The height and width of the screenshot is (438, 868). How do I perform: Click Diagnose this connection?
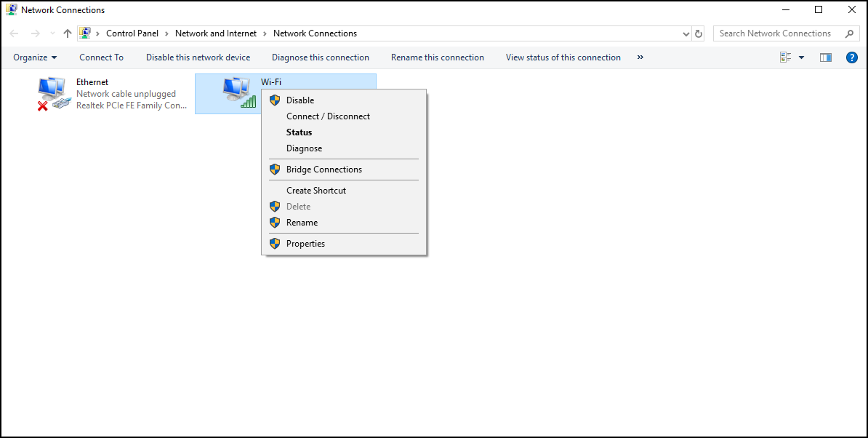[x=321, y=57]
